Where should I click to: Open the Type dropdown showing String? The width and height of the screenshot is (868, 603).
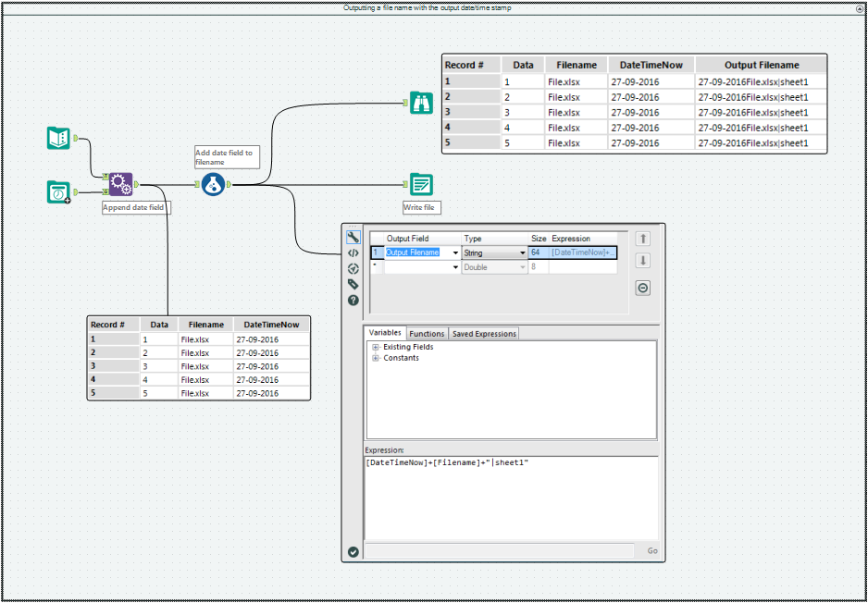tap(521, 252)
